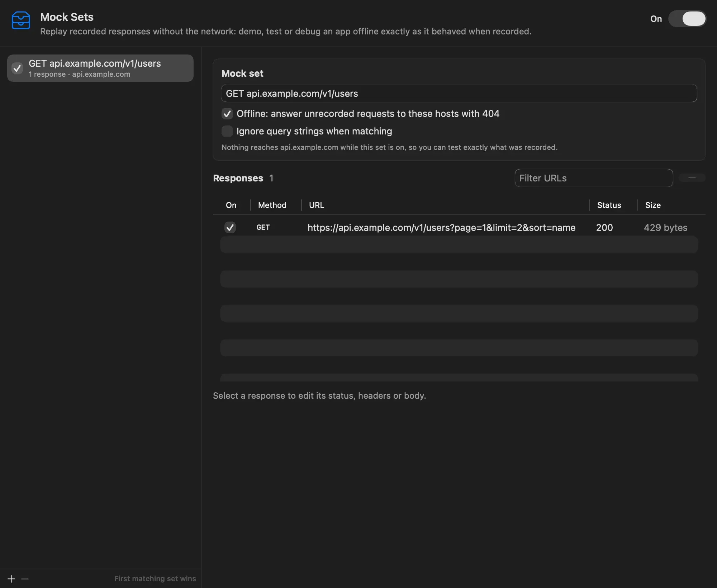The image size is (717, 588).
Task: Click the "First matching set wins" note
Action: (x=155, y=579)
